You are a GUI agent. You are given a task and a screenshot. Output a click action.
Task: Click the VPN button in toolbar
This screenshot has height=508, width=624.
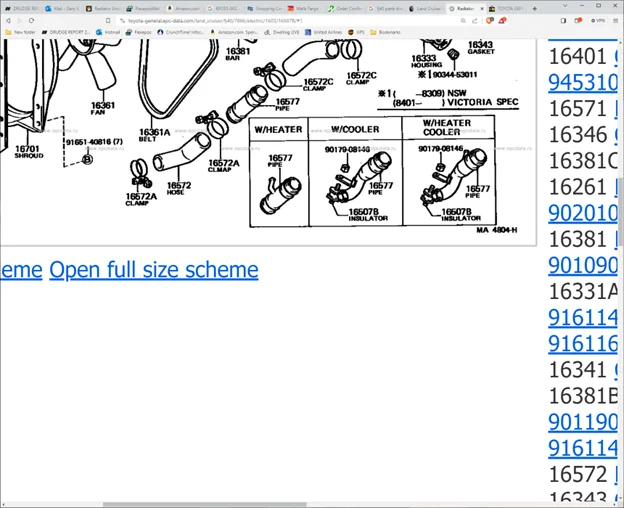tap(597, 20)
